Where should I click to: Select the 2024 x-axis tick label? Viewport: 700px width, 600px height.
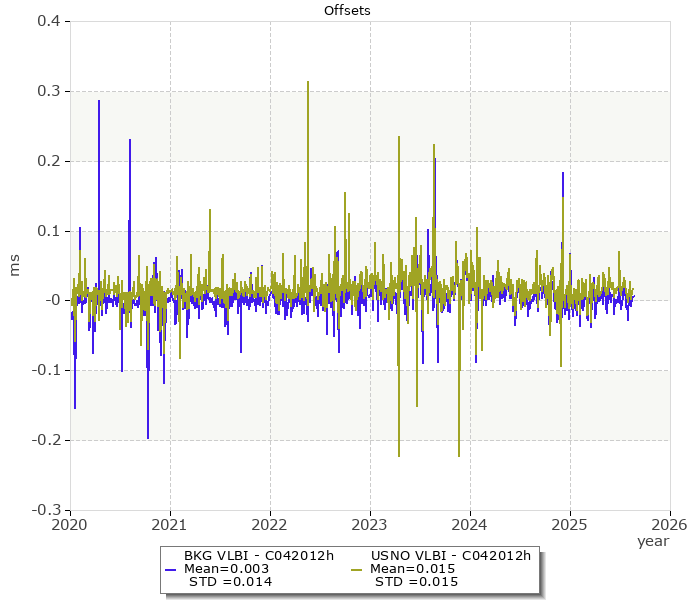pyautogui.click(x=470, y=524)
